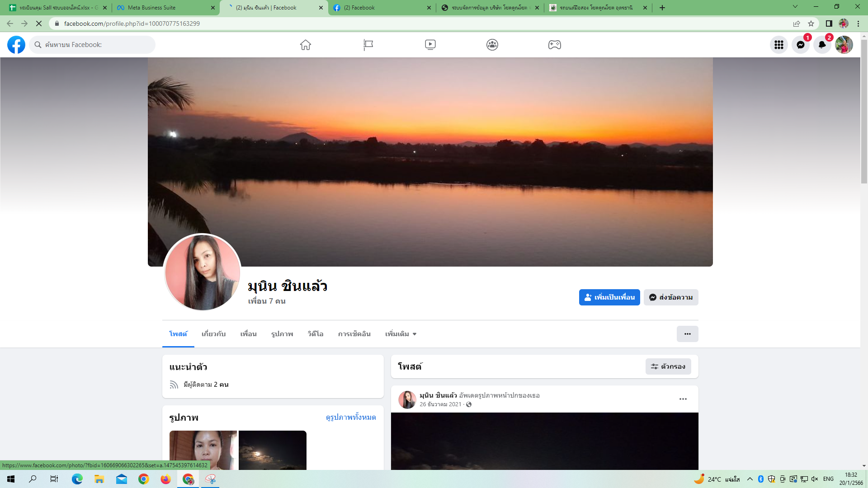Open post options three-dots menu
The height and width of the screenshot is (488, 868).
click(x=683, y=399)
